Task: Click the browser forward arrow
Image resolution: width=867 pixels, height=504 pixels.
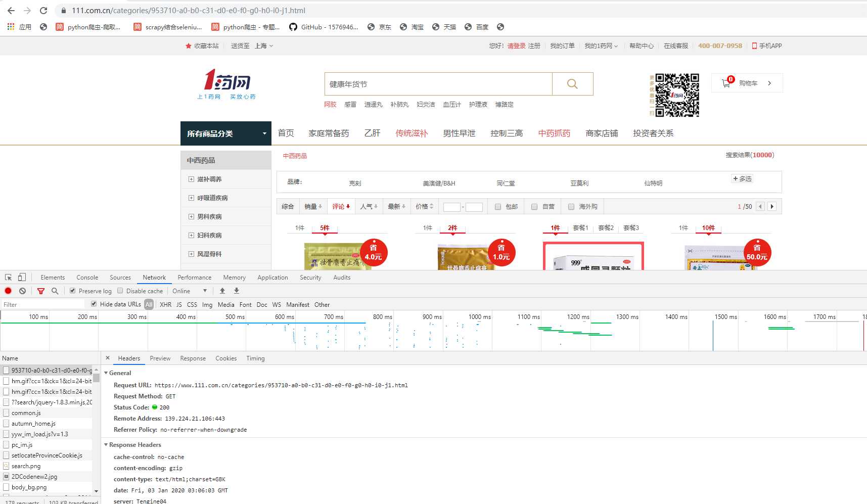Action: [x=27, y=10]
